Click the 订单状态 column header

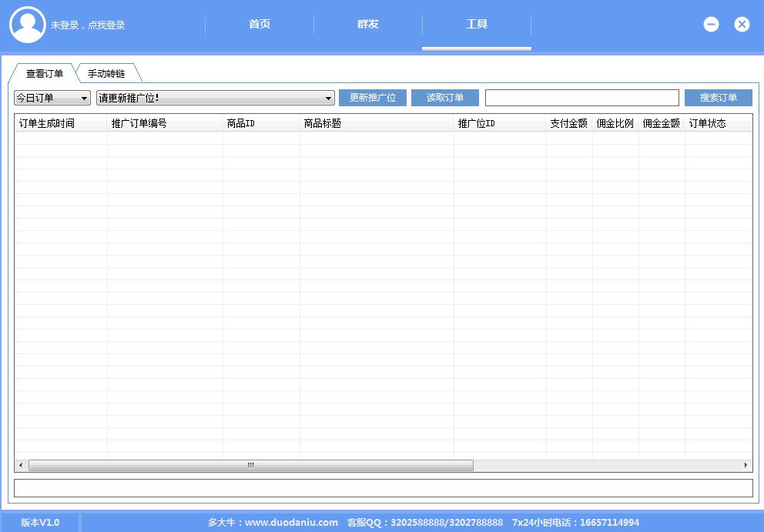(716, 123)
